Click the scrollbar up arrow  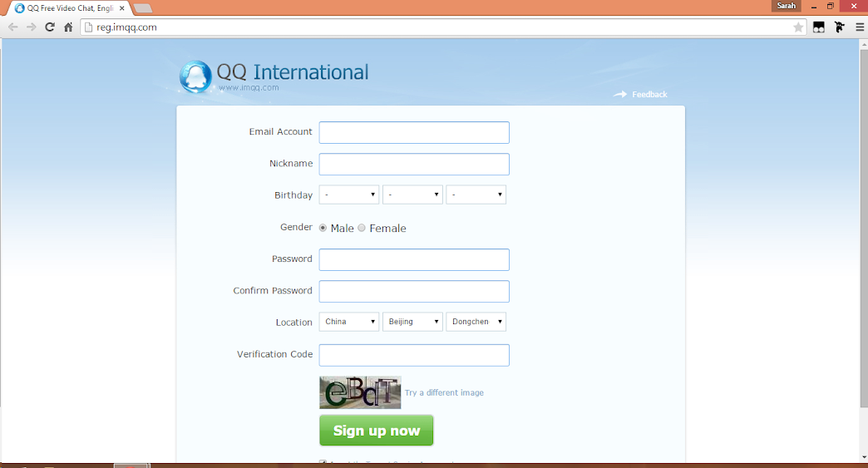pos(864,44)
